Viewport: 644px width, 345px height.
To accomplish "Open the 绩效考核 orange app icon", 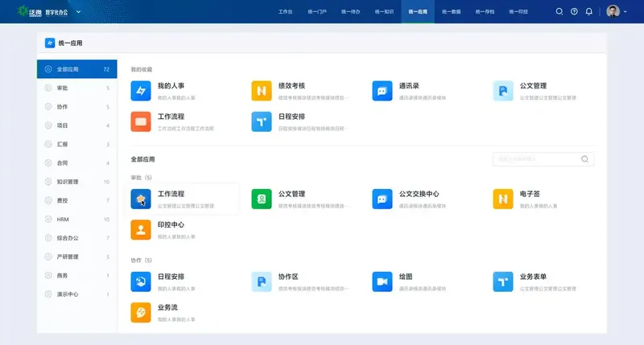I will coord(262,91).
